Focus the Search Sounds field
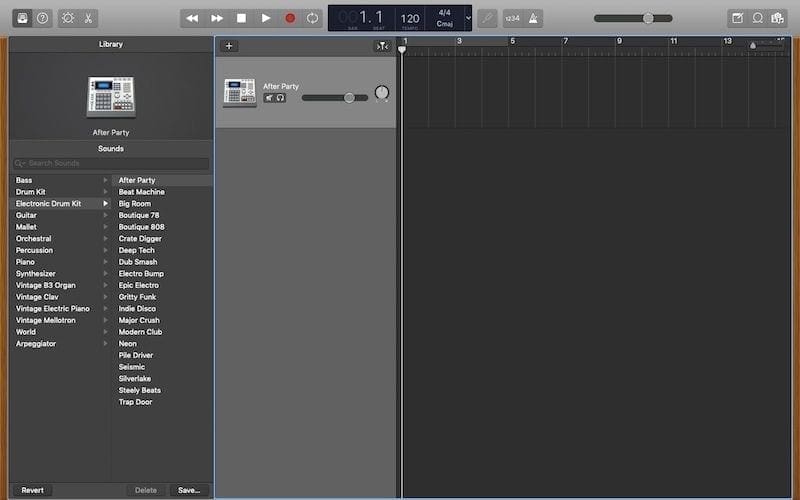The height and width of the screenshot is (500, 800). click(x=111, y=163)
